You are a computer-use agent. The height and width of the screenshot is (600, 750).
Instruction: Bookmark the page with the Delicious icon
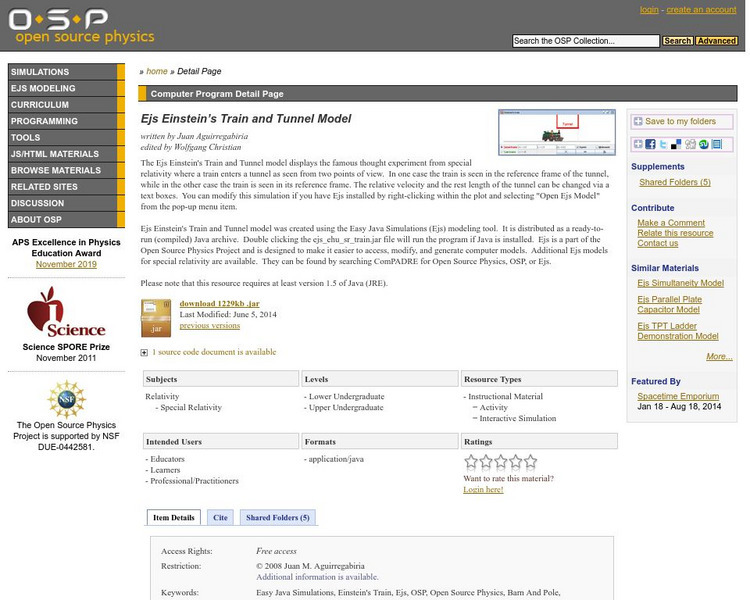pyautogui.click(x=676, y=144)
